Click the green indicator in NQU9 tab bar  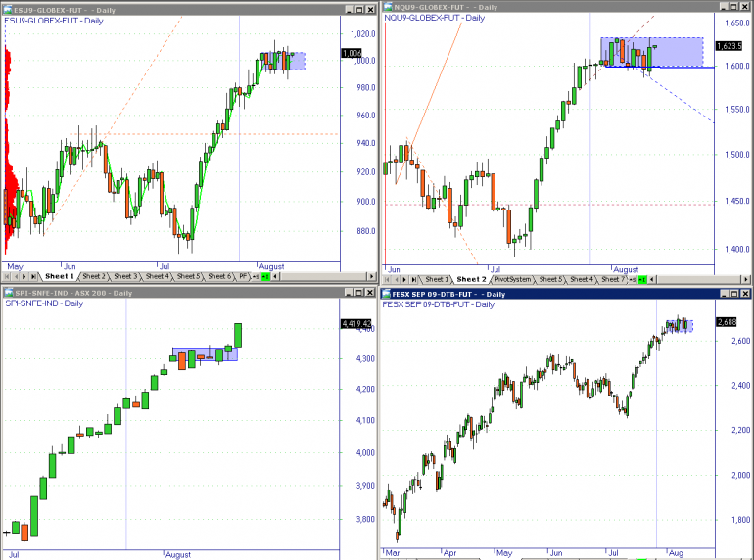642,279
